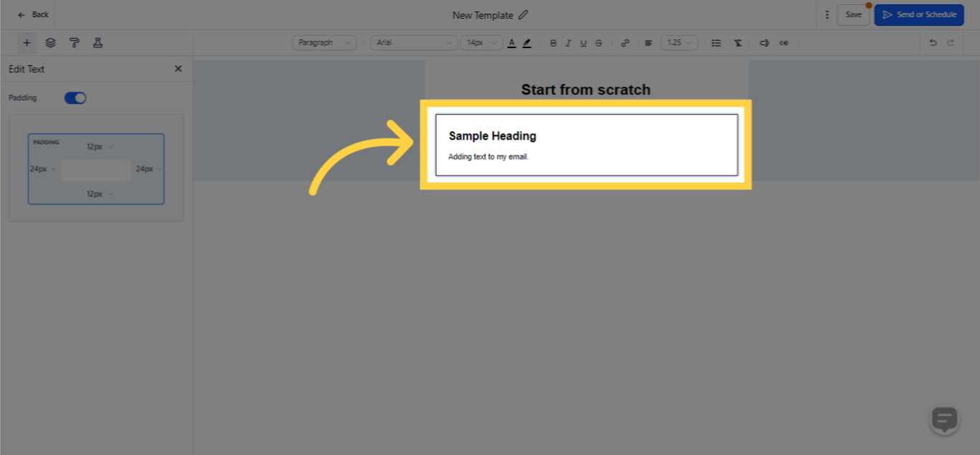Open the add elements plus panel
980x455 pixels.
click(27, 43)
